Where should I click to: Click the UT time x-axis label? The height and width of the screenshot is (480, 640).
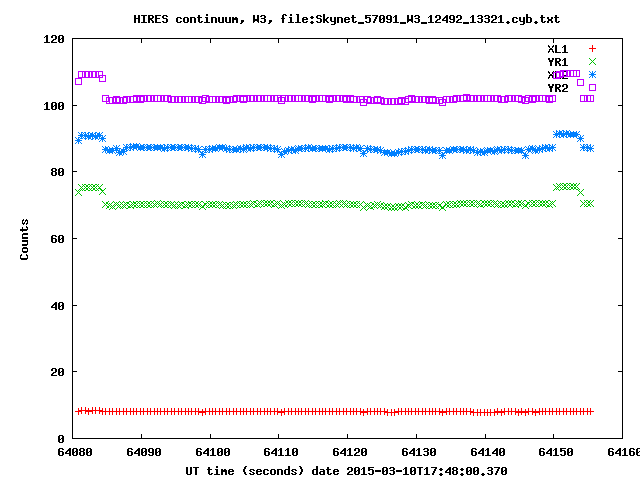click(x=346, y=471)
